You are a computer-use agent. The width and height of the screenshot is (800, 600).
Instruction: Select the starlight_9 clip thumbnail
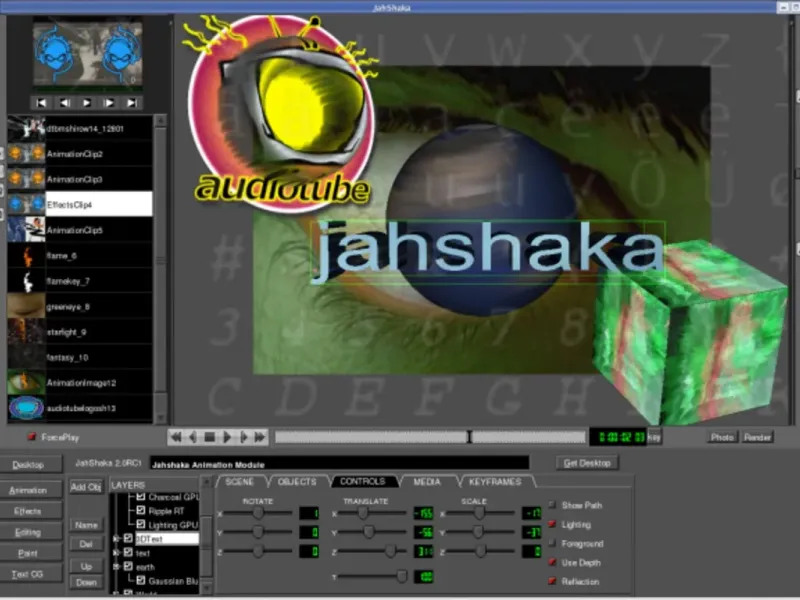point(26,332)
